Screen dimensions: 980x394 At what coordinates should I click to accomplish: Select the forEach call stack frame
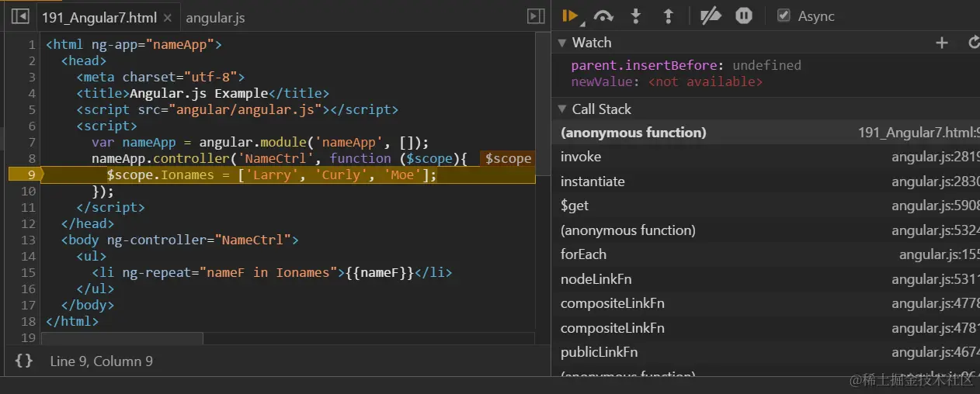tap(766, 254)
